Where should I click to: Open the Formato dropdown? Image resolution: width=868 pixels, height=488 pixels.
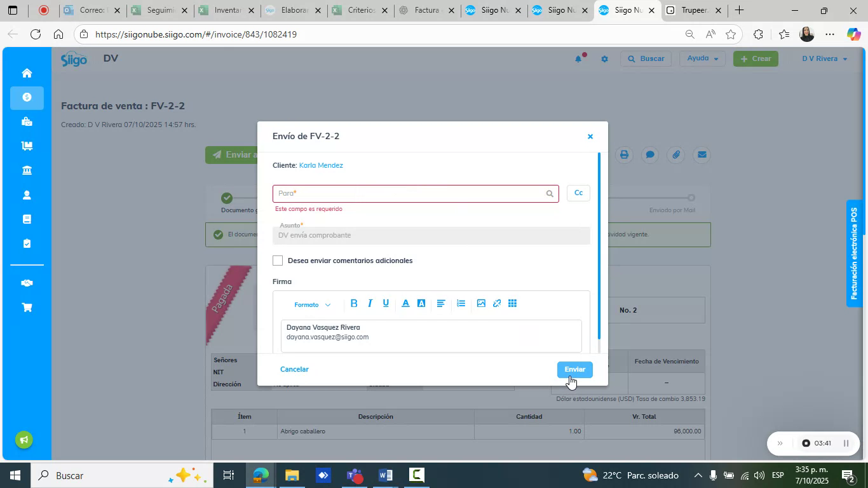[312, 305]
